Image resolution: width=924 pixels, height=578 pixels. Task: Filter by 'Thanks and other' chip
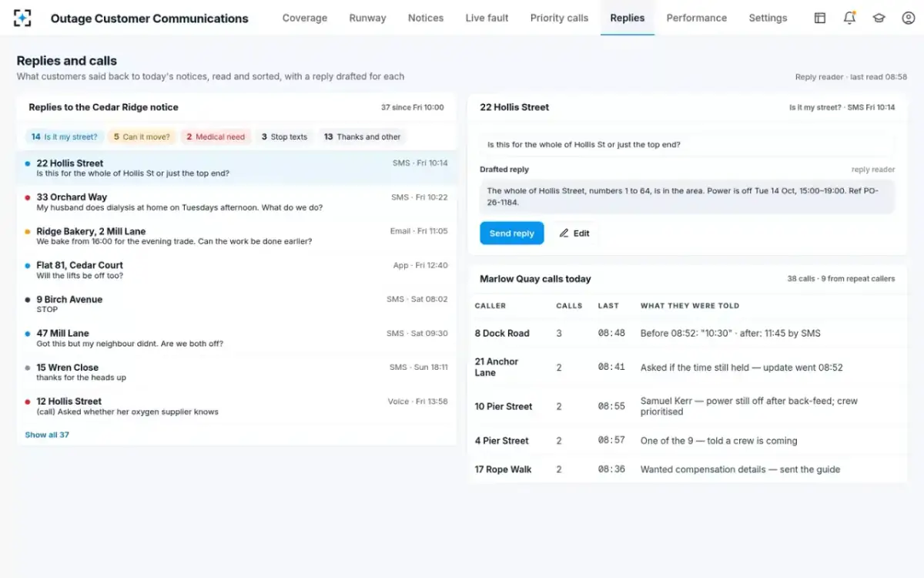[x=363, y=136]
